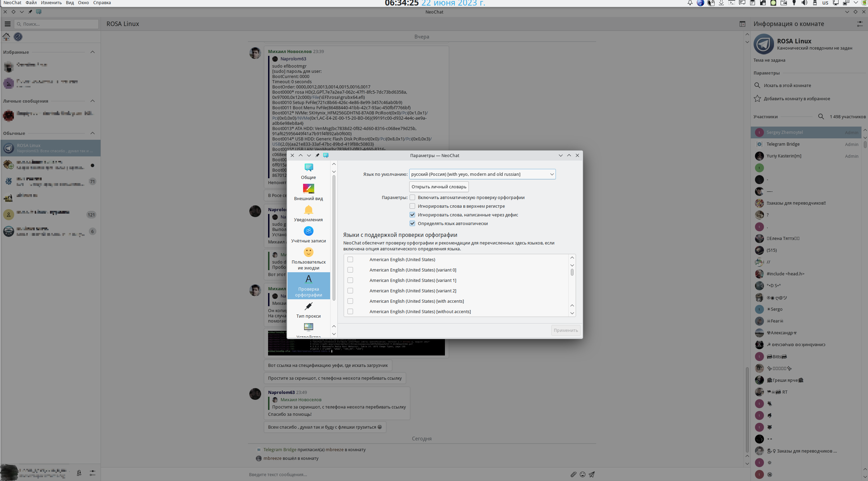Collapse the Обычные room section
This screenshot has height=481, width=868.
coord(93,133)
